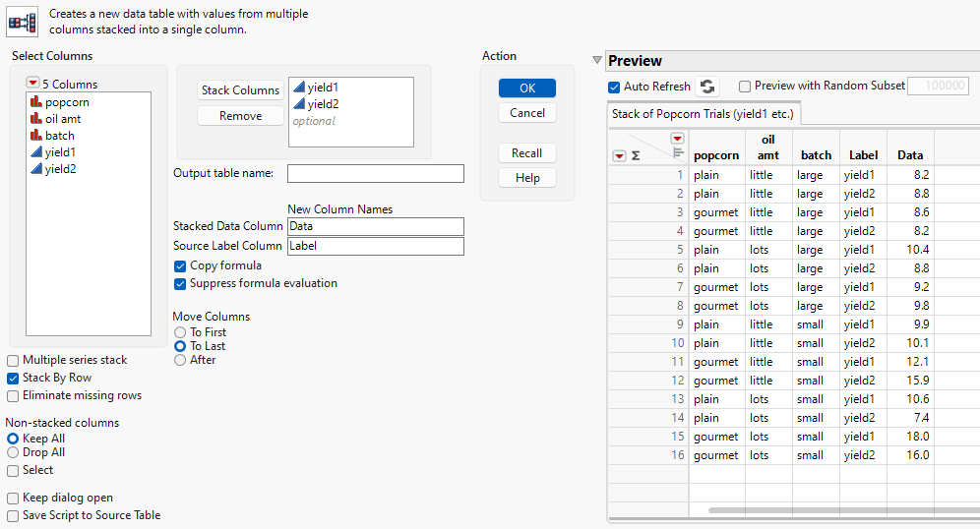Select the Stack of Popcorn Trials tab
The image size is (980, 529).
[703, 114]
